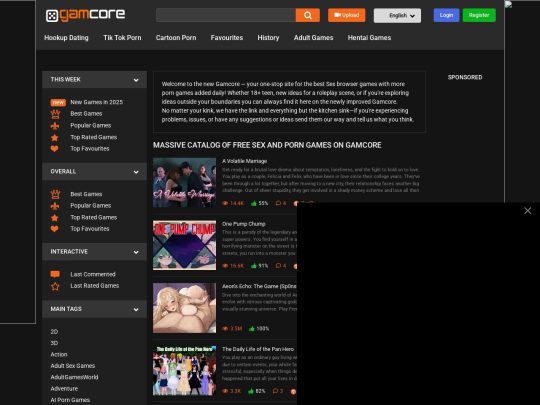This screenshot has width=540, height=405.
Task: Click the speech bubble icon for Last Commented
Action: pyautogui.click(x=55, y=274)
